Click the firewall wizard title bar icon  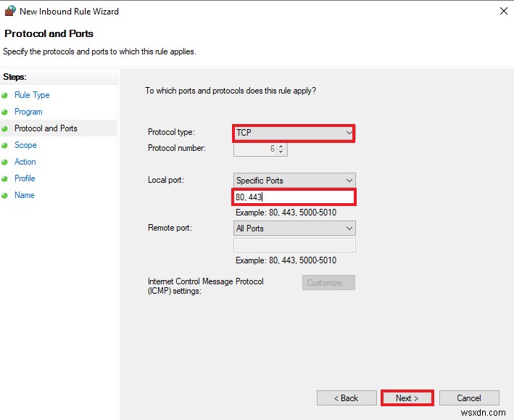[10, 11]
